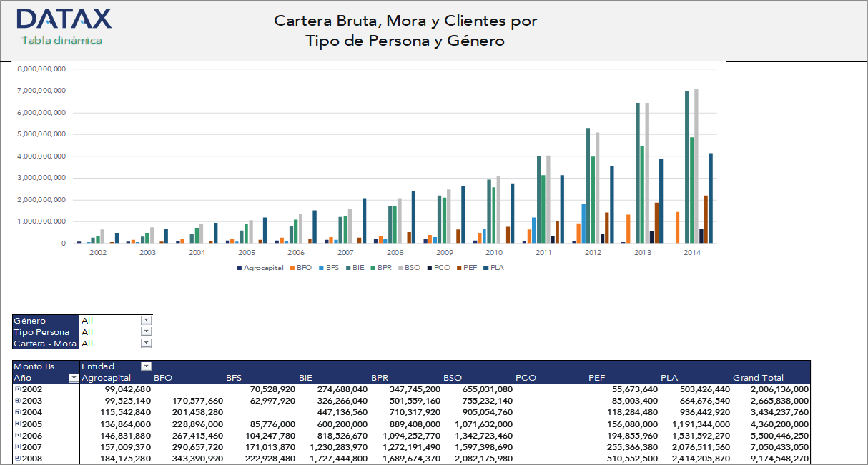Click the DATAX logo
This screenshot has height=465, width=868.
(64, 19)
